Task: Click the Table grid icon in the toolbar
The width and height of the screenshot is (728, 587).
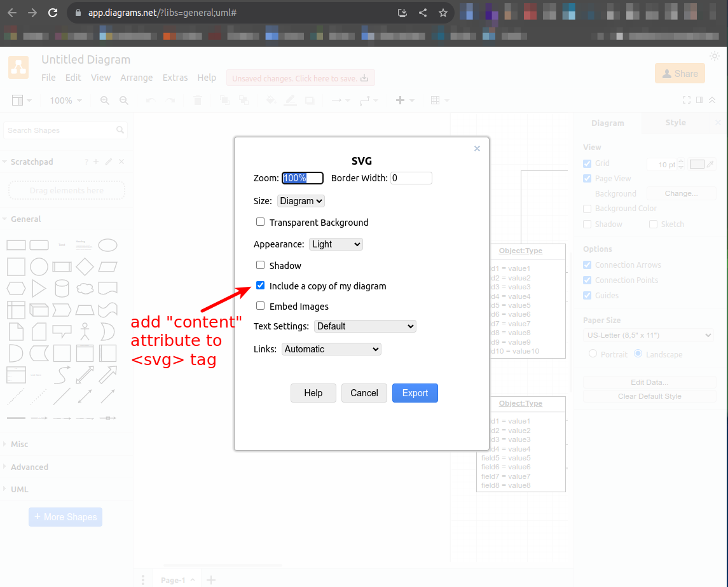Action: 436,100
